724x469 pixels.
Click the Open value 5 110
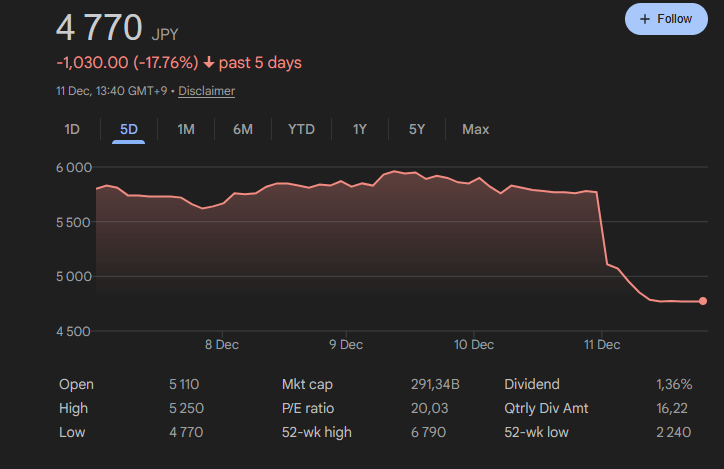184,384
